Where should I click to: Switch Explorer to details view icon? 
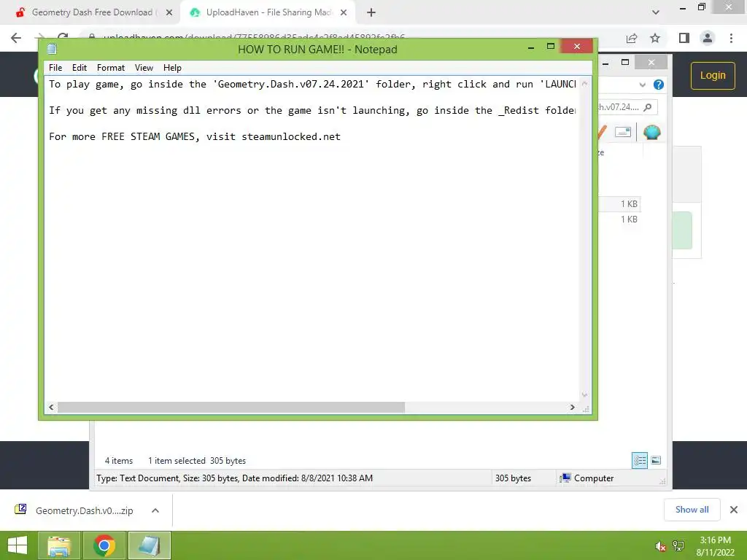point(640,461)
